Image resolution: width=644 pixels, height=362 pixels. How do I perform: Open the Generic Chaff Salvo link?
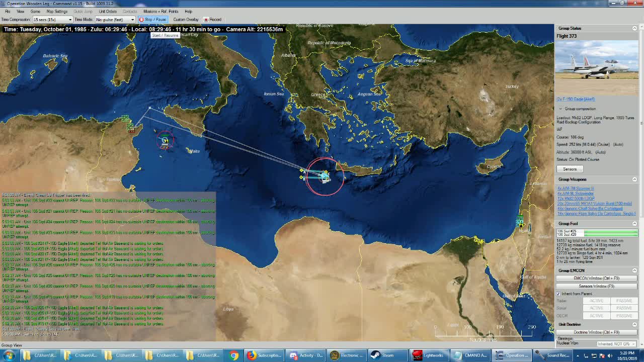[x=590, y=209]
